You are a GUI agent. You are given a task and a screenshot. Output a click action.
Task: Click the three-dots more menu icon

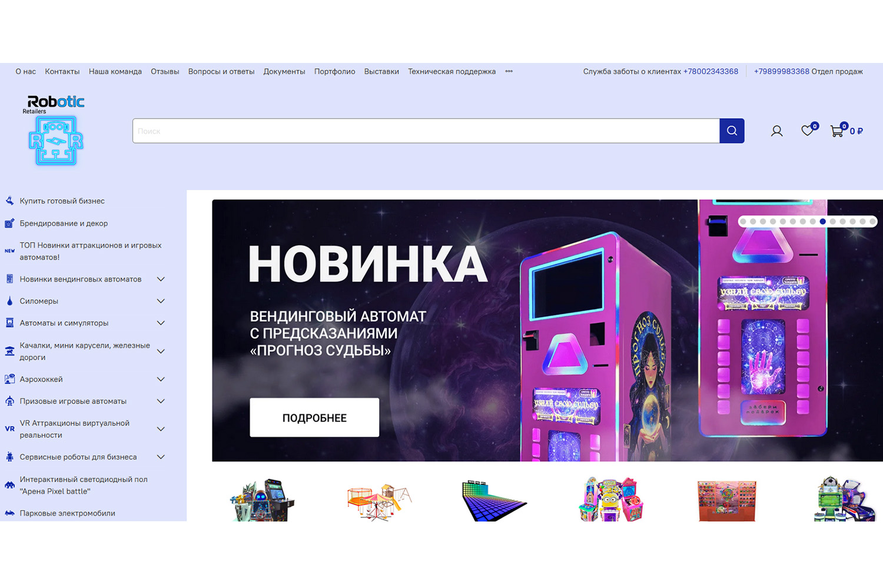click(509, 71)
